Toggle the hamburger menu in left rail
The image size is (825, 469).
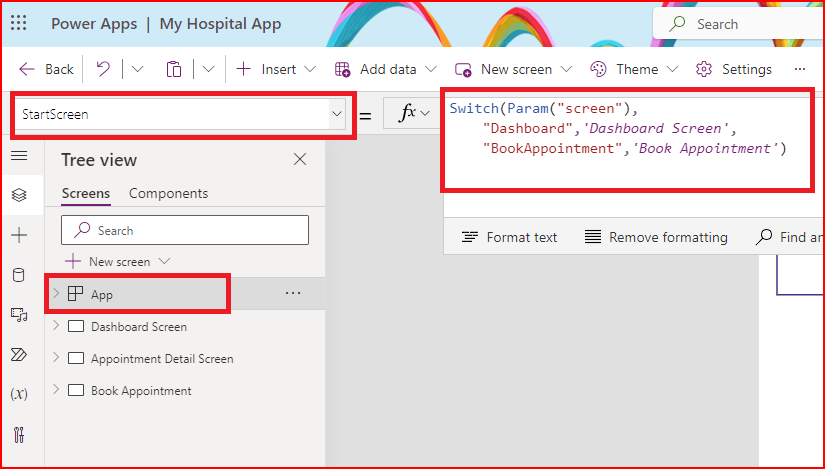point(19,156)
